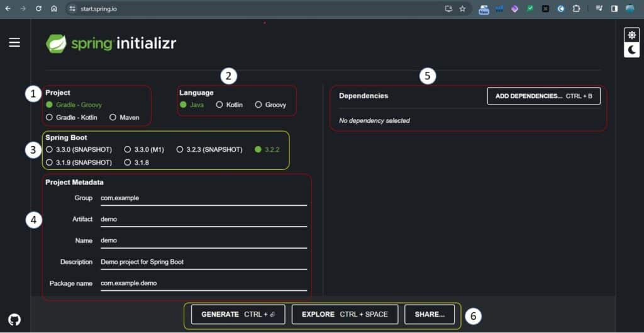Click the purple diamond extension icon

(x=514, y=9)
